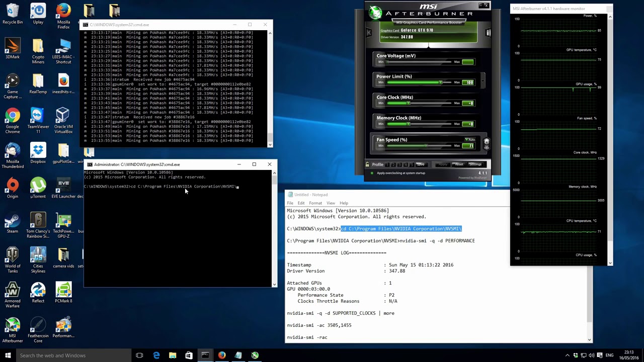The width and height of the screenshot is (644, 362).
Task: Toggle apply overclocking at system startup
Action: click(372, 173)
